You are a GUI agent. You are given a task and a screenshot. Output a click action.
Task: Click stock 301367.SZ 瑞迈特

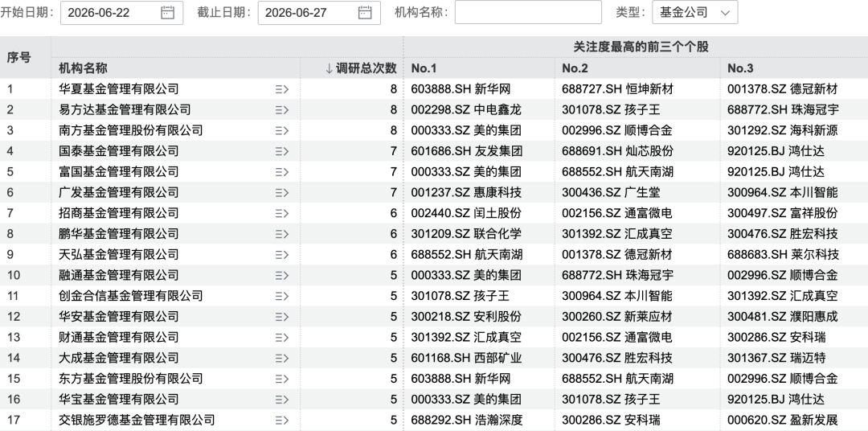[x=776, y=358]
